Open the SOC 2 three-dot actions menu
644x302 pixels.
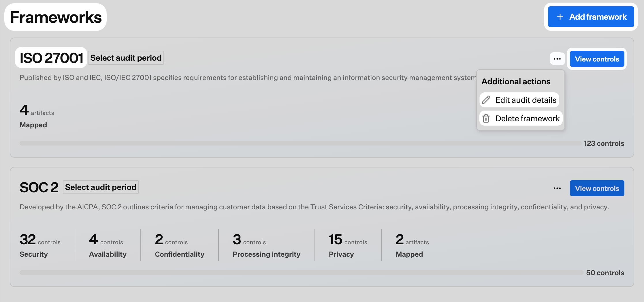coord(557,188)
